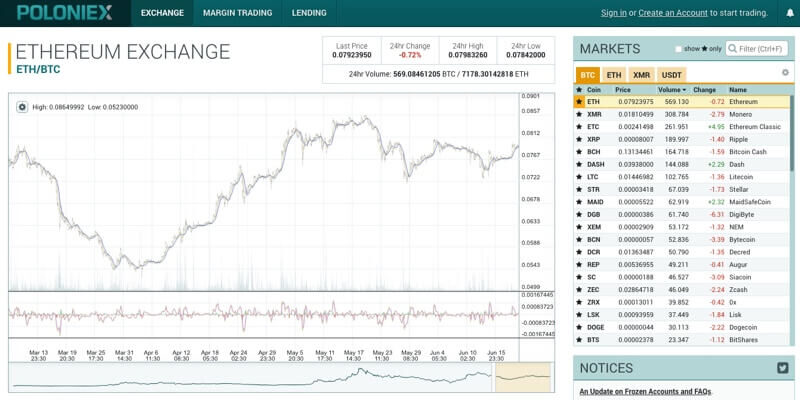800x400 pixels.
Task: Sort markets by Name column
Action: (738, 90)
